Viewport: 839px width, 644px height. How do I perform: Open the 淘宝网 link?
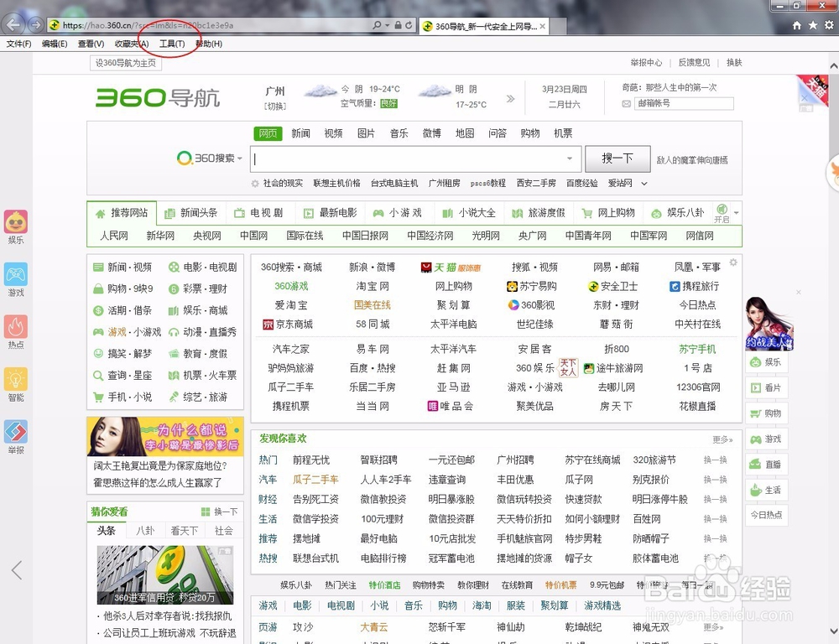point(373,286)
